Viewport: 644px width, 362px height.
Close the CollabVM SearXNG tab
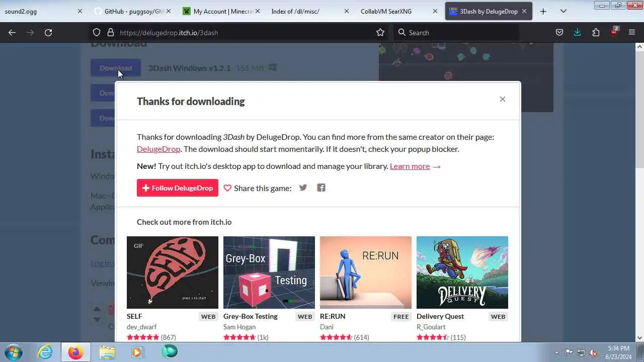click(x=435, y=11)
